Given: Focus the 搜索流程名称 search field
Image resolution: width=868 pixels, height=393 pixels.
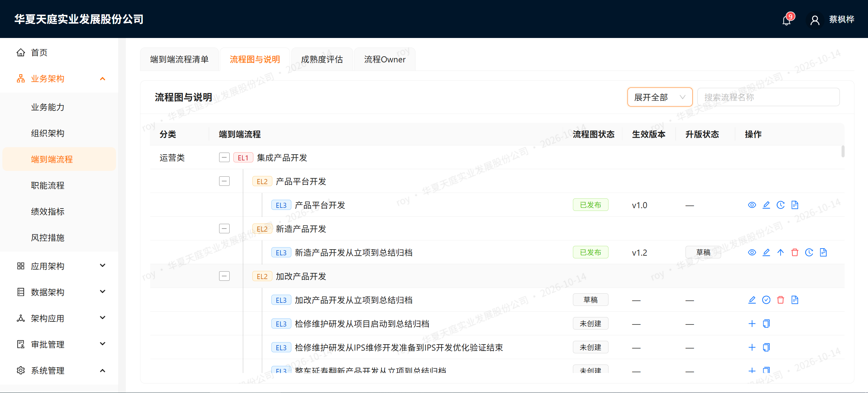Looking at the screenshot, I should coord(768,97).
